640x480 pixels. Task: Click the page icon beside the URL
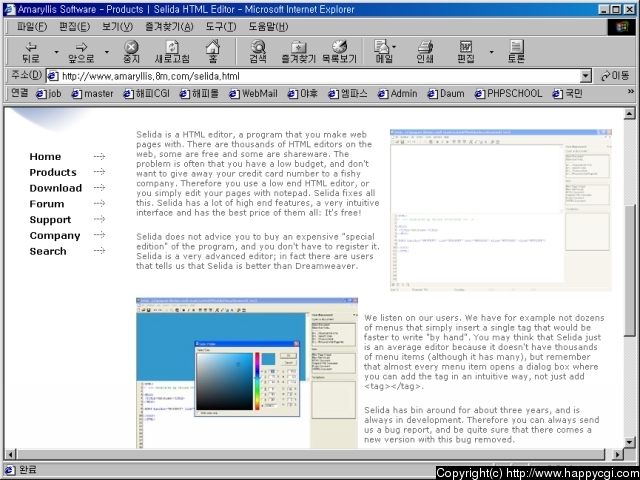[53, 76]
